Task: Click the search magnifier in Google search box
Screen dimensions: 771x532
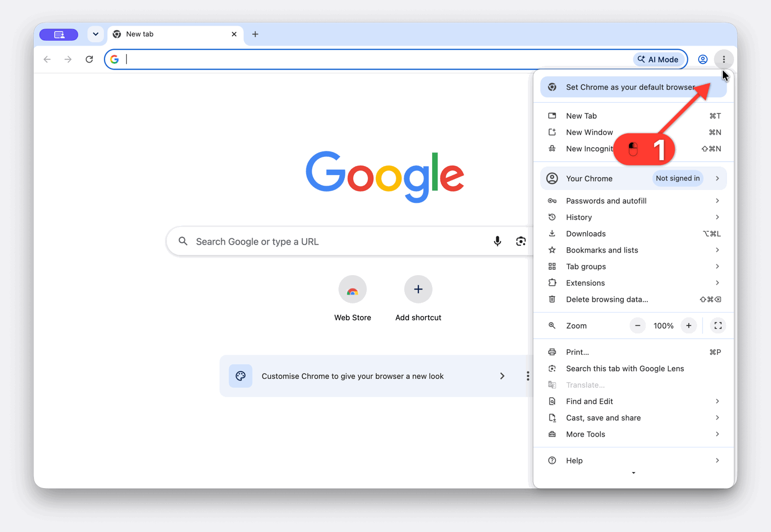Action: pyautogui.click(x=183, y=241)
